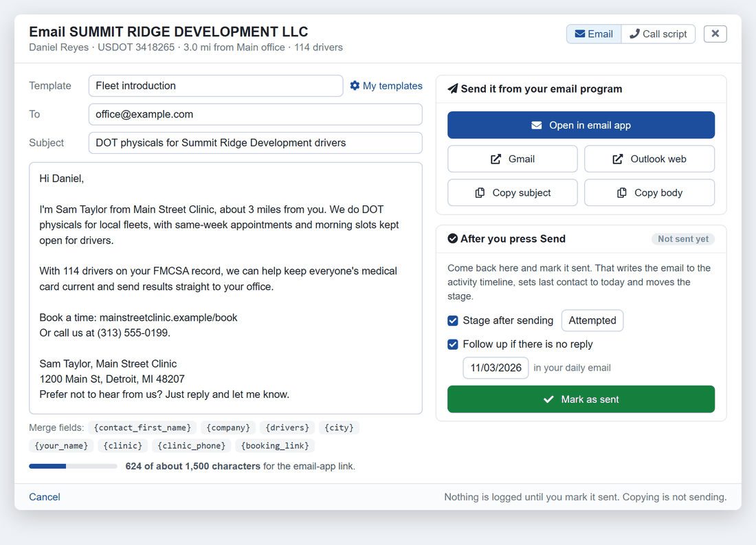This screenshot has width=756, height=545.
Task: Click the Not sent yet status badge
Action: (x=682, y=238)
